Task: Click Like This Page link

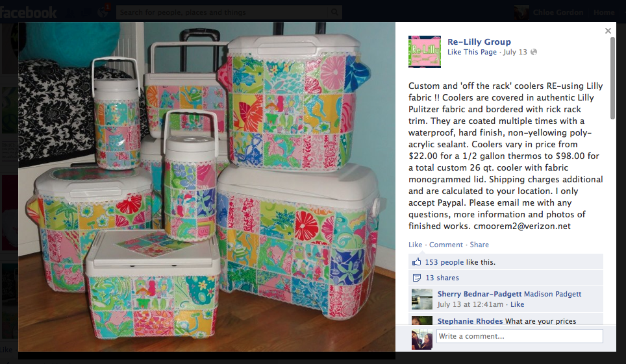Action: (472, 52)
